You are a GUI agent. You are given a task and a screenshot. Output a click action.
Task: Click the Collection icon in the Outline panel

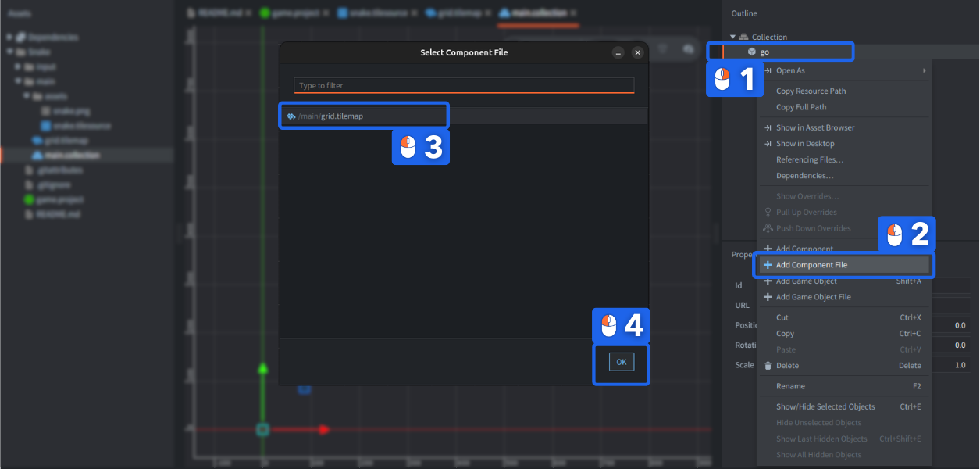[x=745, y=36]
